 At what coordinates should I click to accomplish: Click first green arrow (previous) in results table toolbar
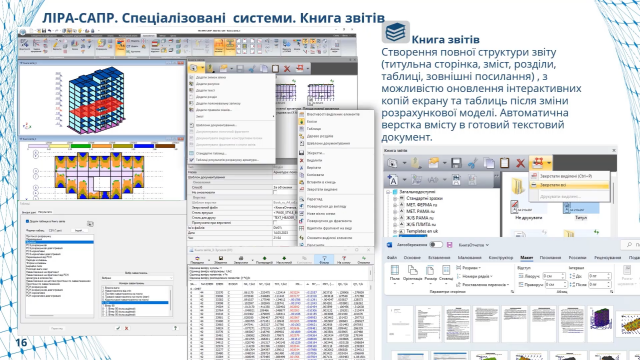pos(264,259)
